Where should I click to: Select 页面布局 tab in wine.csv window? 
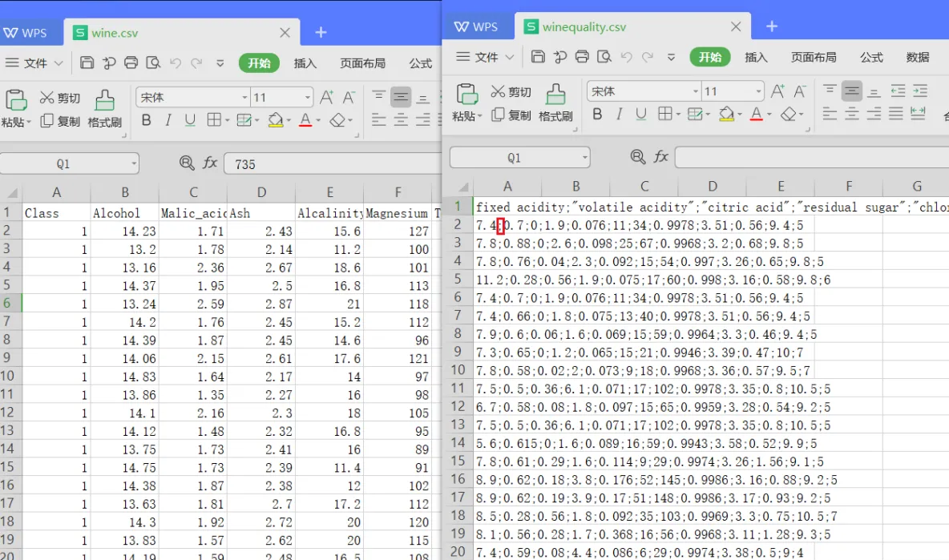[362, 63]
